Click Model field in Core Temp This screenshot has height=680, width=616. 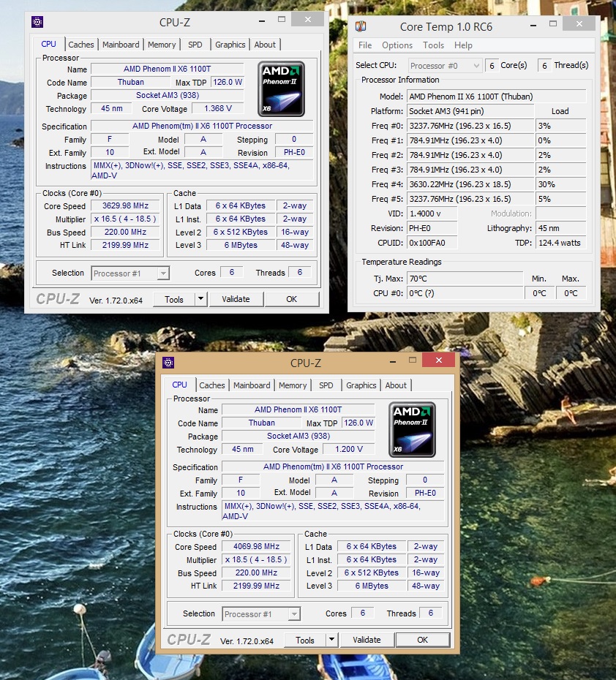pos(496,97)
